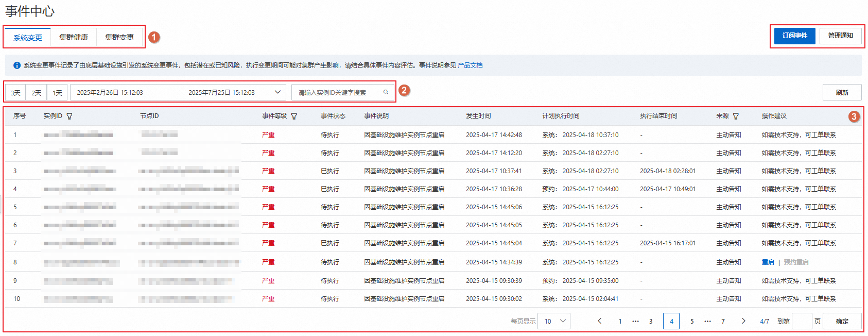The width and height of the screenshot is (868, 336).
Task: Click the 事件说明 column header
Action: click(x=376, y=116)
